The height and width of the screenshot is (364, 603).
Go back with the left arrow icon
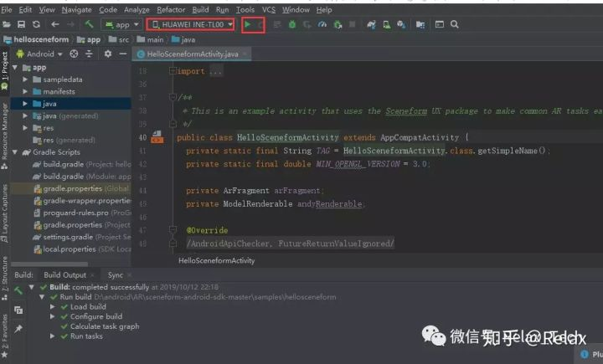55,24
